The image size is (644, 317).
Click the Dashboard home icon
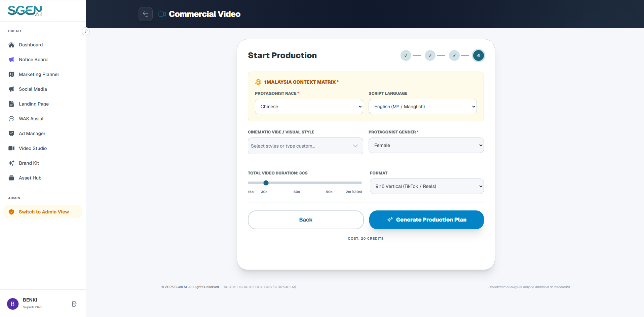[11, 45]
